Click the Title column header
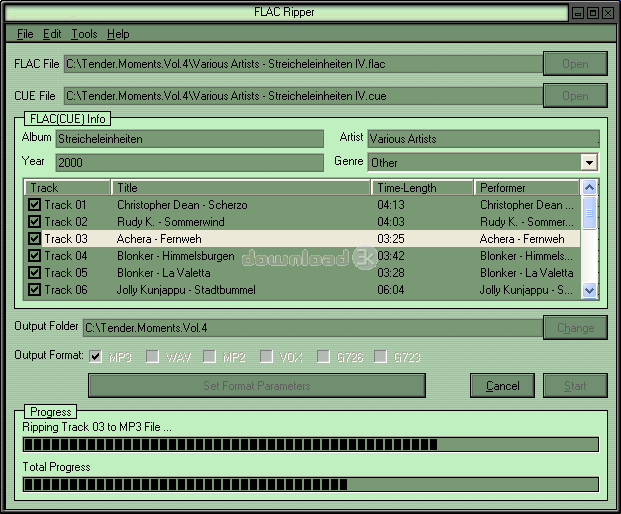 pos(241,188)
